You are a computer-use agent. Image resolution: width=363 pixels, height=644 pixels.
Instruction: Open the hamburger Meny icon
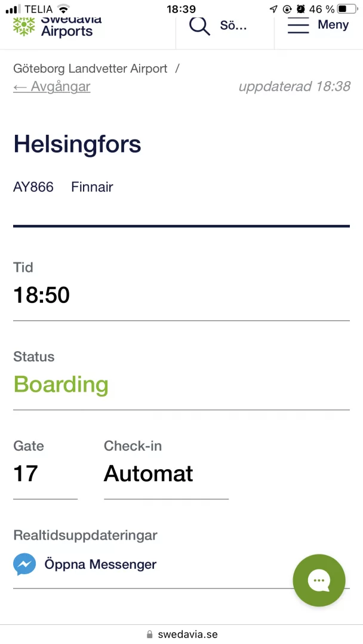(x=298, y=26)
